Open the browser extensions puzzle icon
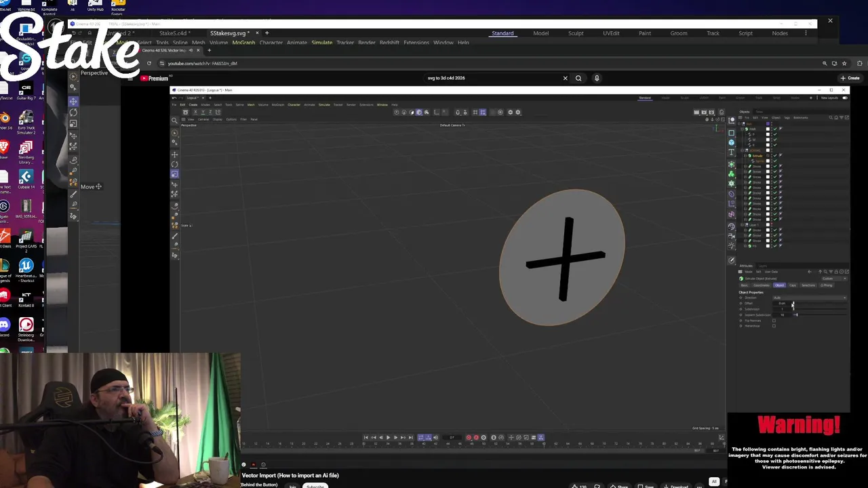The width and height of the screenshot is (868, 488). click(x=860, y=63)
